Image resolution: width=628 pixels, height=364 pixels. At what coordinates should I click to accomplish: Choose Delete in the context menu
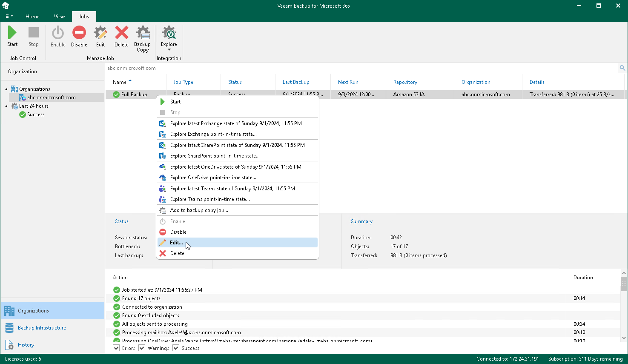pos(238,253)
